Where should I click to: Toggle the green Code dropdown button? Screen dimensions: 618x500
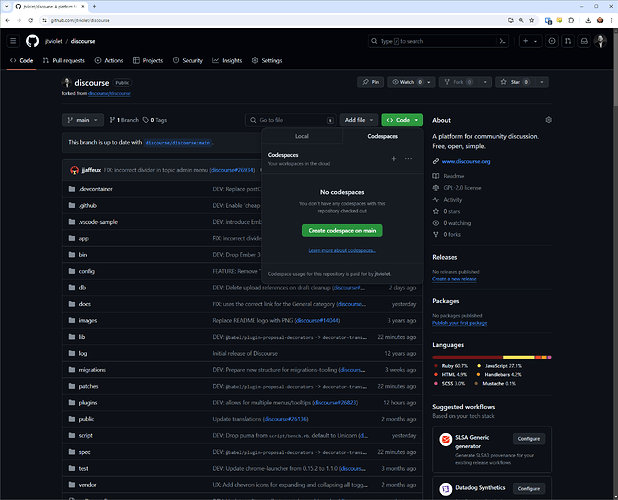[x=402, y=120]
